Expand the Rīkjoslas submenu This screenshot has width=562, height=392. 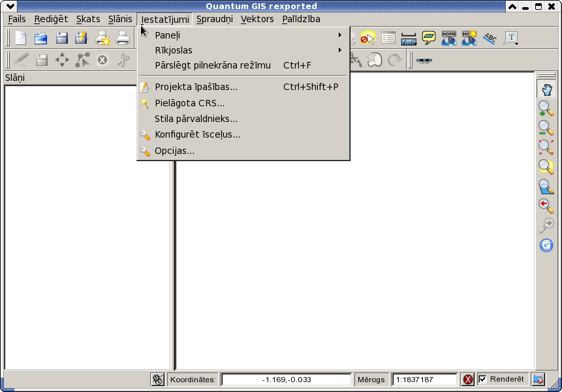[x=243, y=50]
